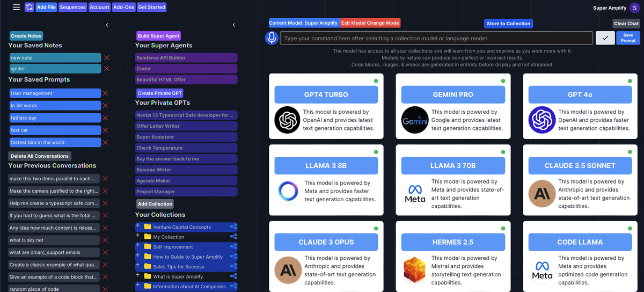644x292 pixels.
Task: Collapse the left notes panel chevron
Action: pos(107,25)
